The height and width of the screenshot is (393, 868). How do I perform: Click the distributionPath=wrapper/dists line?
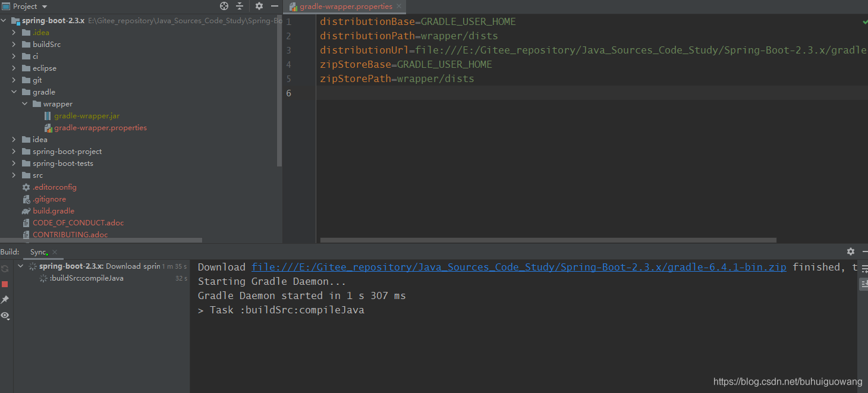click(409, 36)
